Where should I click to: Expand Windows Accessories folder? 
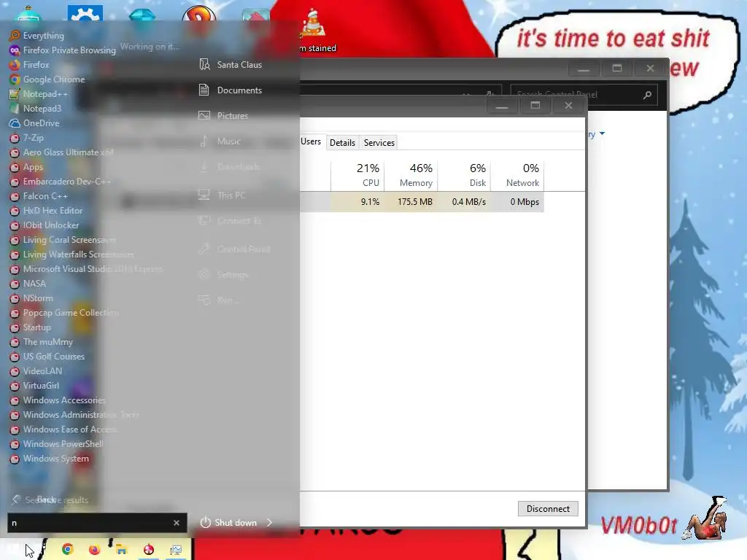[58, 400]
